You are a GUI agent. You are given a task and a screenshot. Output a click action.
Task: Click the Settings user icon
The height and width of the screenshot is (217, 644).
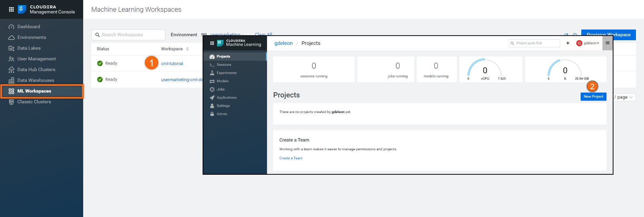tap(212, 106)
